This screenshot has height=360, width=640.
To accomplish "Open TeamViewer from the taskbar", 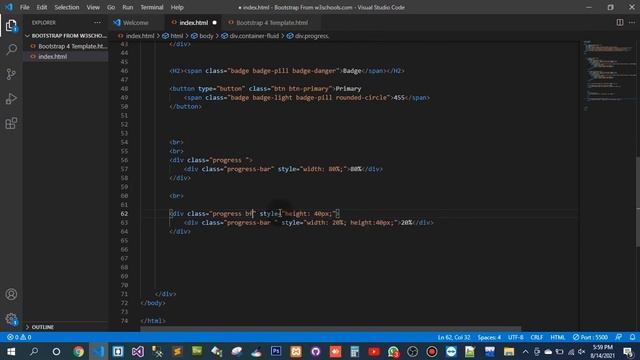I will (x=451, y=351).
